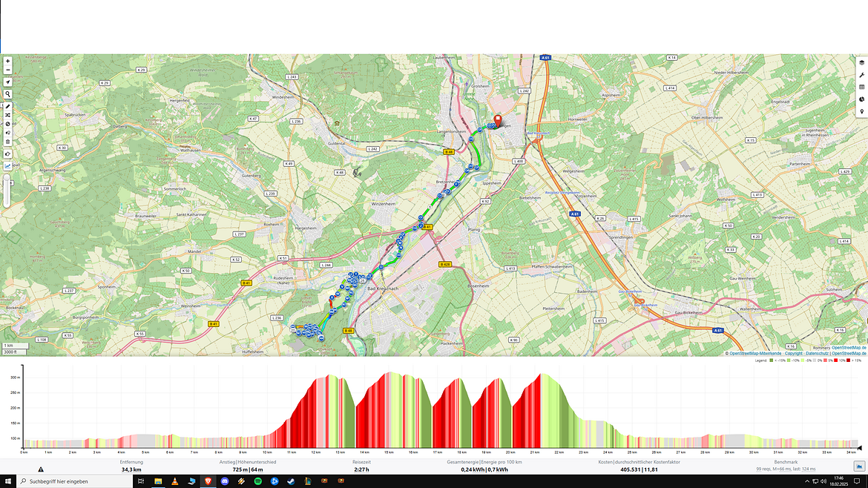
Task: Click the pointing-hand icon in left toolbar
Action: pyautogui.click(x=7, y=154)
